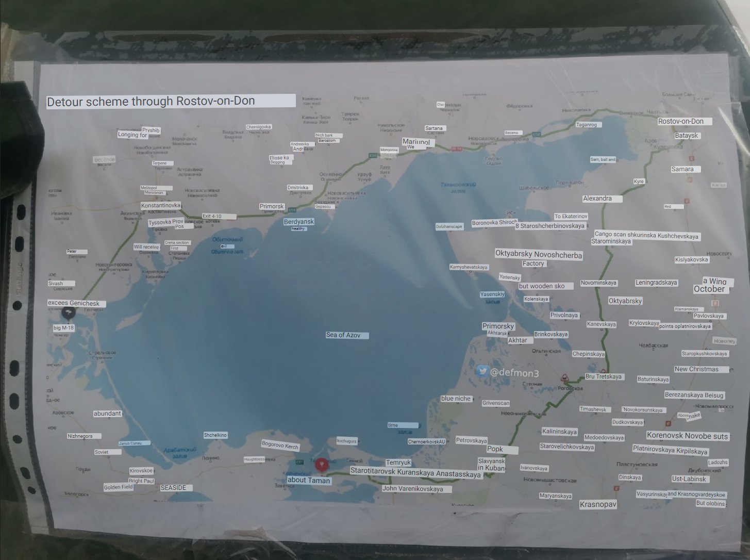Select the 'Golden Field' label
The height and width of the screenshot is (560, 750).
(x=119, y=487)
